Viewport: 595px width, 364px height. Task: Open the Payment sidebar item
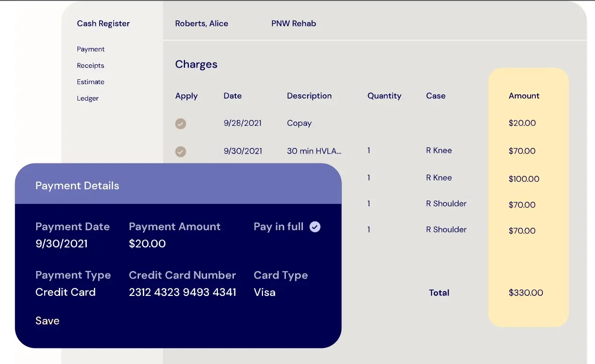pyautogui.click(x=91, y=49)
